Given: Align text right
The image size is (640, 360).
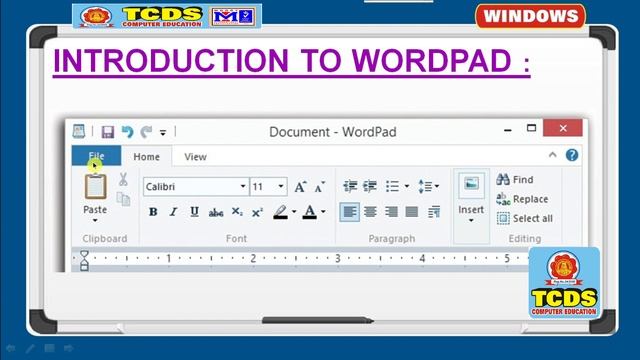Looking at the screenshot, I should (x=391, y=212).
